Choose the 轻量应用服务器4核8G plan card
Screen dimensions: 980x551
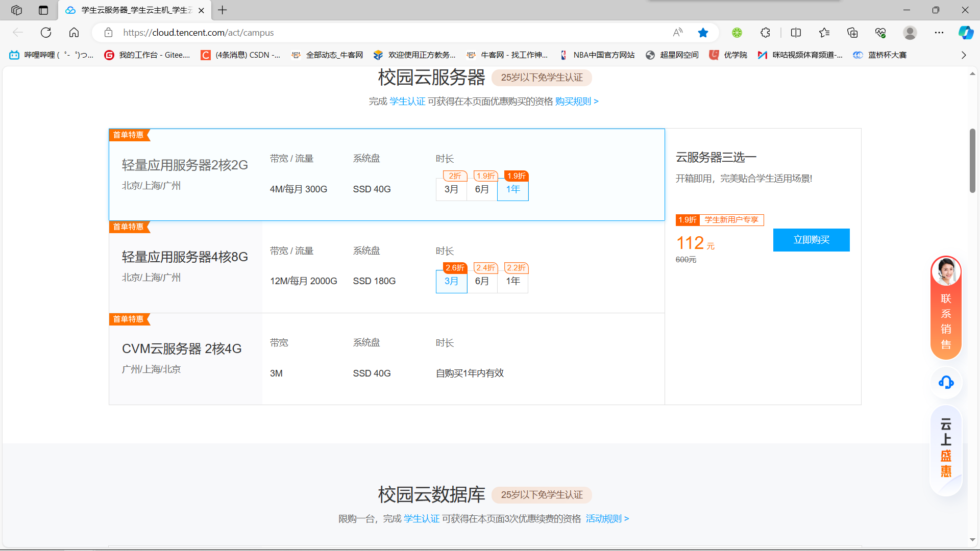point(387,267)
